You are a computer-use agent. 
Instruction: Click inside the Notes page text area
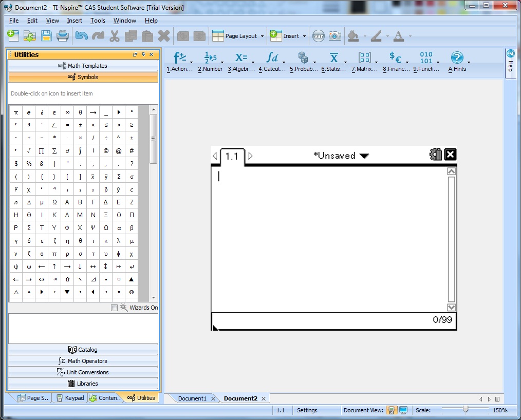(x=329, y=236)
